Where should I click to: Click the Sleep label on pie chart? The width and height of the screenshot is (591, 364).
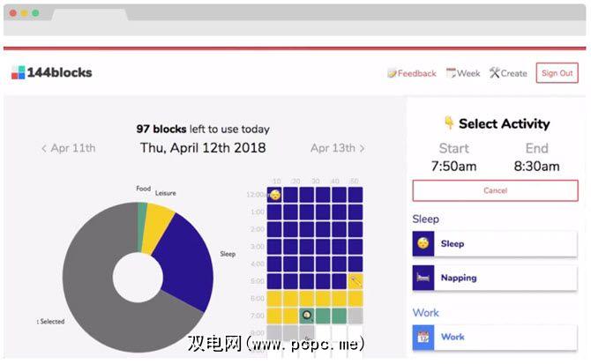click(x=228, y=254)
